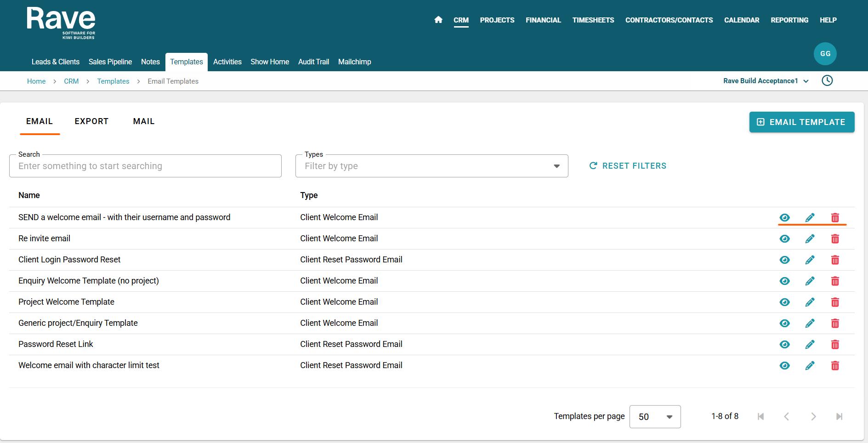Follow the CRM breadcrumb link
Screen dimensions: 868x443
(x=71, y=81)
